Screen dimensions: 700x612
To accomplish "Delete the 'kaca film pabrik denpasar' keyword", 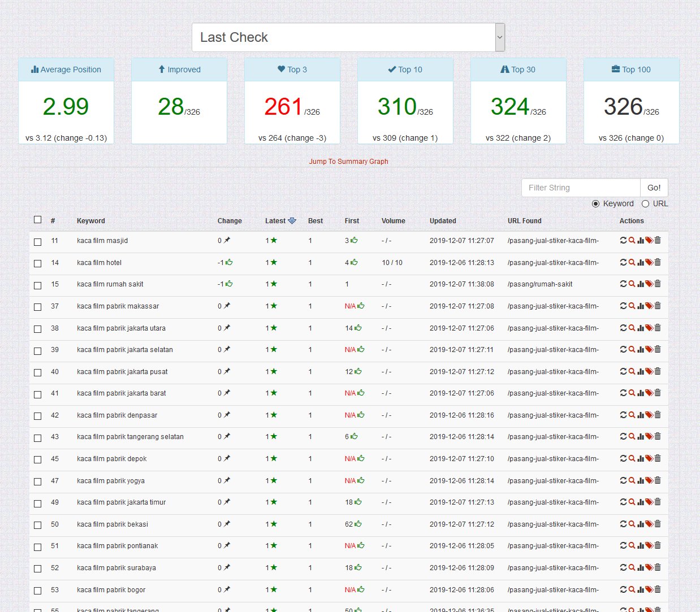I will (657, 415).
